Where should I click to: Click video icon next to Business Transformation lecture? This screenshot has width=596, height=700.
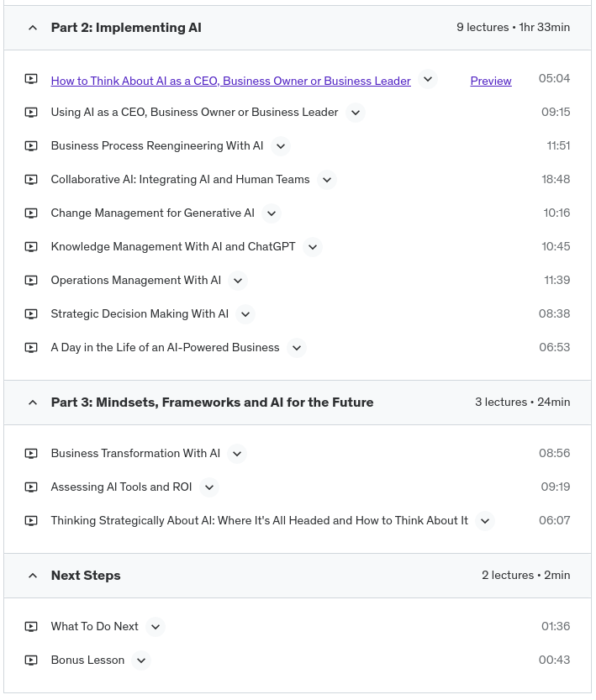coord(31,454)
